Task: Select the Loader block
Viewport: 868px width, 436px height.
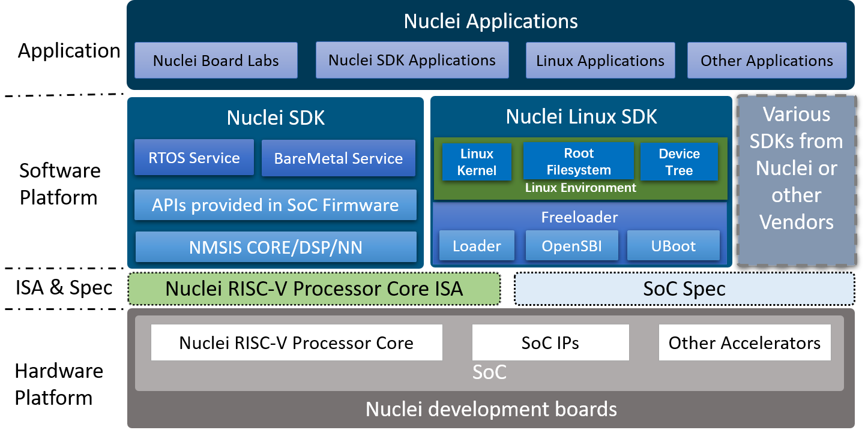Action: (477, 246)
